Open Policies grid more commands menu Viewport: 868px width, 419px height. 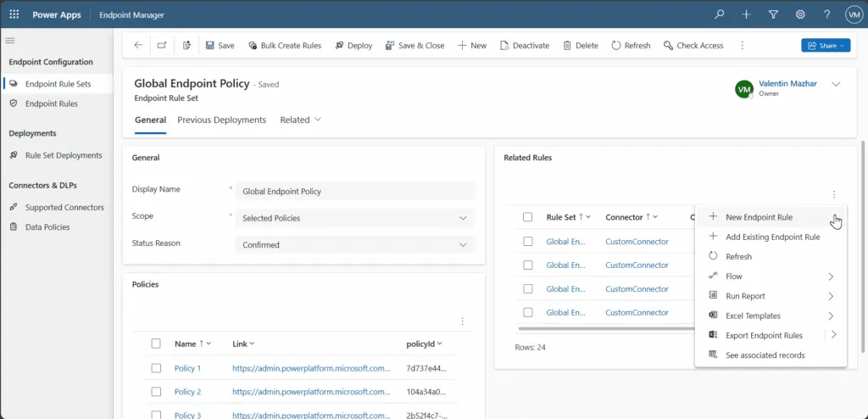[x=462, y=321]
